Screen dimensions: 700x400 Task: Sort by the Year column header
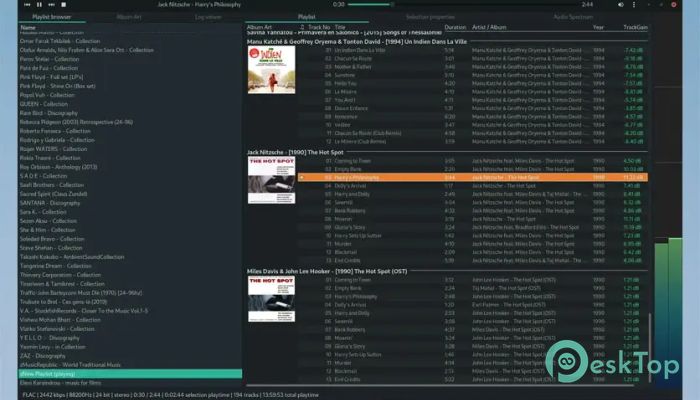point(598,27)
